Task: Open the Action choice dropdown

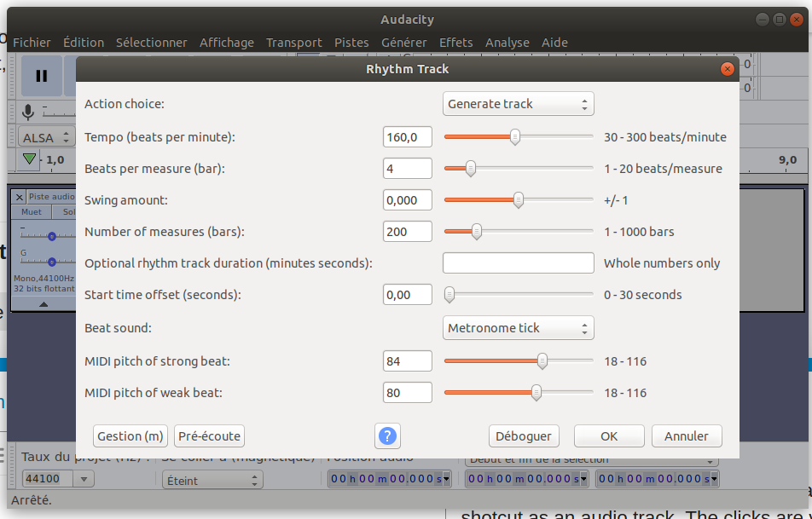Action: coord(519,104)
